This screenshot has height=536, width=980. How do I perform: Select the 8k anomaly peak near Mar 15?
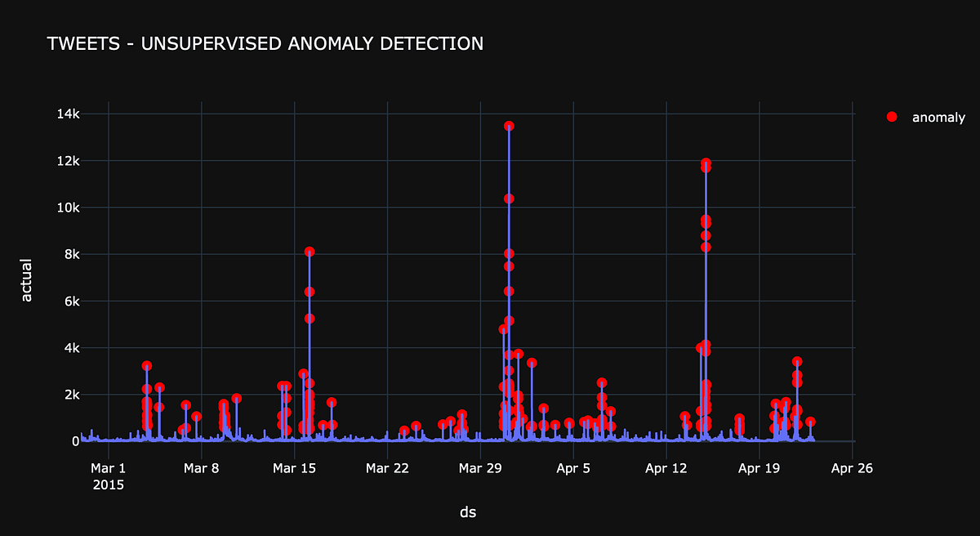(309, 250)
